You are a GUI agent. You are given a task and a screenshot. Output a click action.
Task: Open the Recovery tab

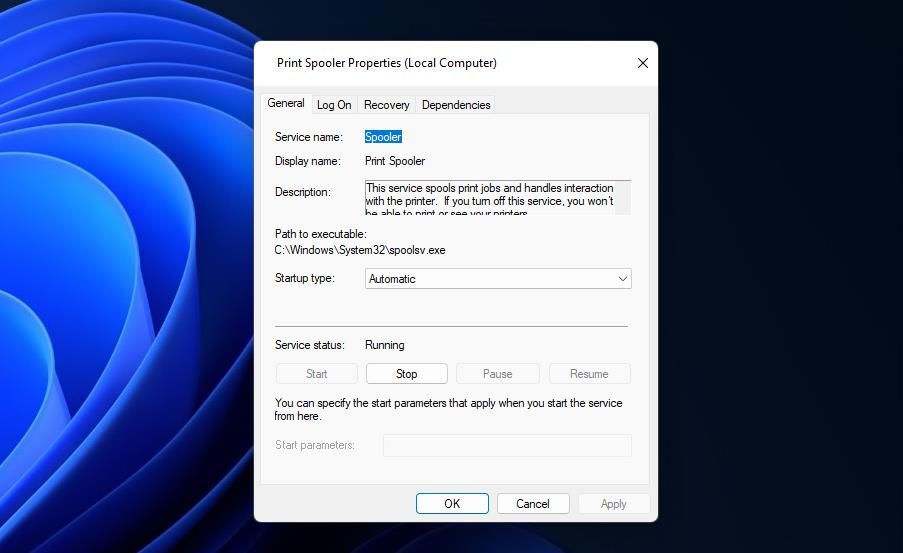pos(386,105)
